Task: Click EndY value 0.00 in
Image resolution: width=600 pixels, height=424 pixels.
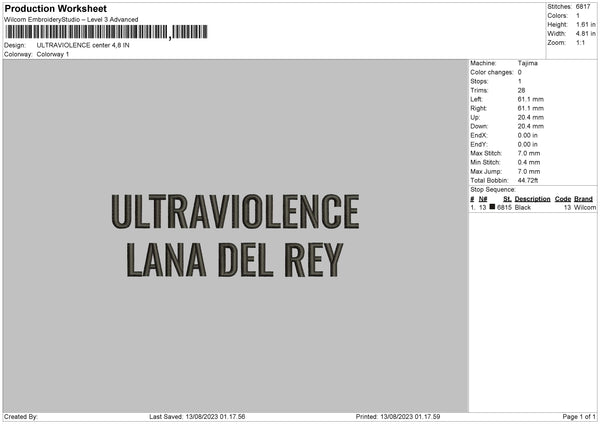Action: pyautogui.click(x=528, y=144)
